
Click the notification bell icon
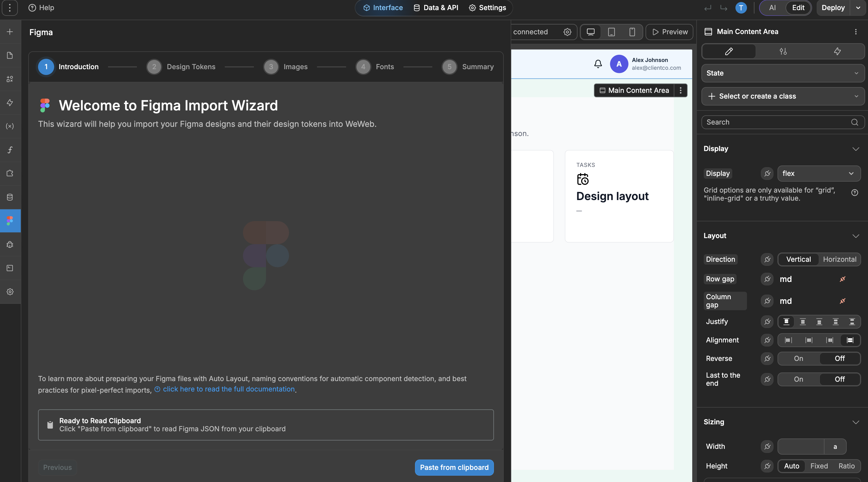click(x=598, y=64)
